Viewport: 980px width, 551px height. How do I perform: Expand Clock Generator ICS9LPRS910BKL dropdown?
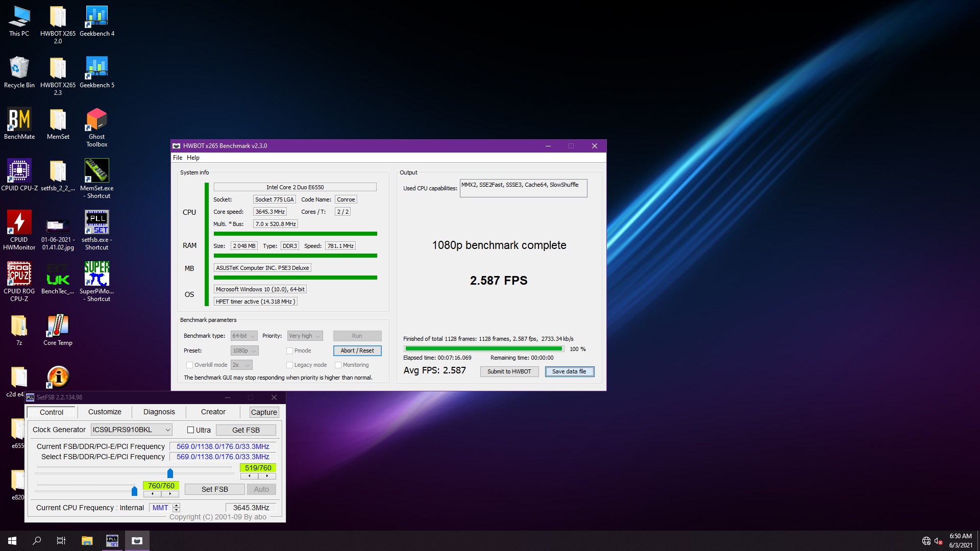pyautogui.click(x=131, y=430)
